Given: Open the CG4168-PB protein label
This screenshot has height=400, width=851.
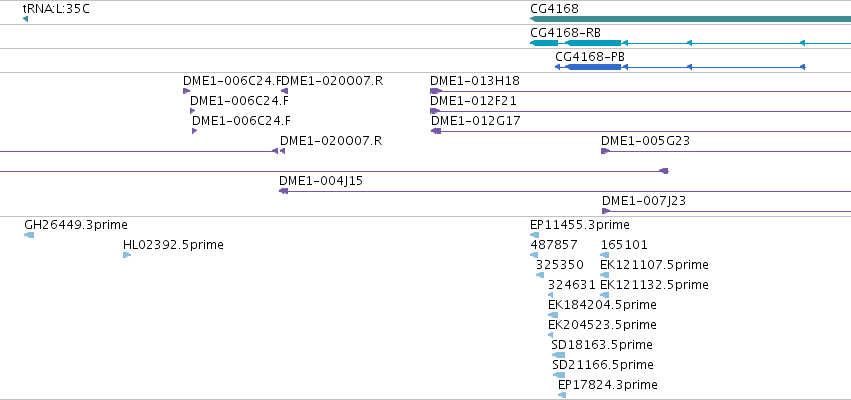Looking at the screenshot, I should [x=589, y=56].
